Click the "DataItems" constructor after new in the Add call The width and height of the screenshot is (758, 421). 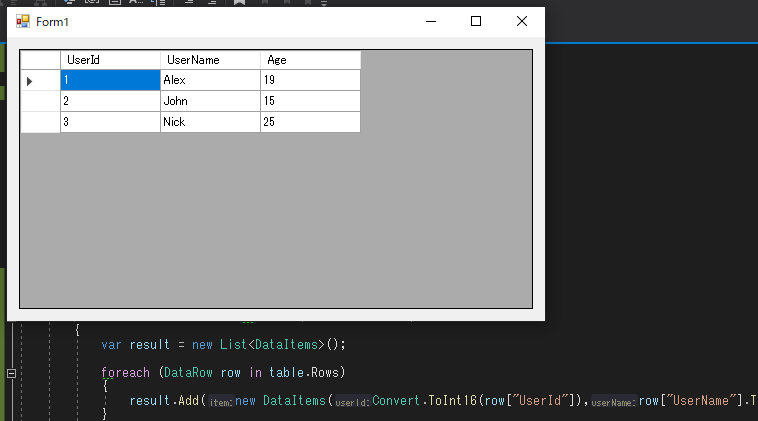pyautogui.click(x=294, y=401)
